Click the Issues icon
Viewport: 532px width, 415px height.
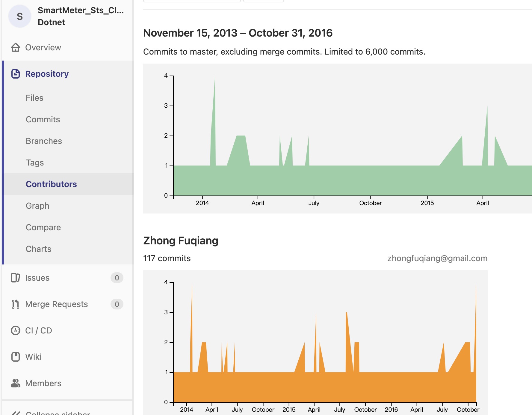[16, 278]
